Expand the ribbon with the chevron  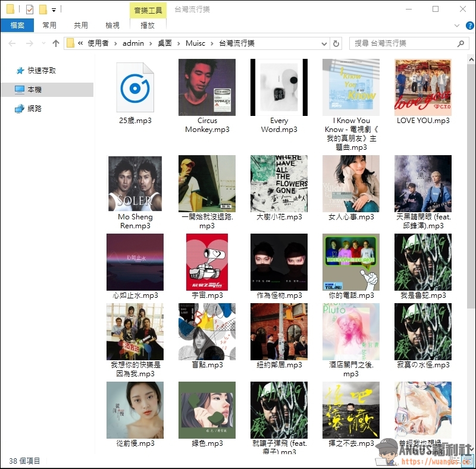point(456,26)
